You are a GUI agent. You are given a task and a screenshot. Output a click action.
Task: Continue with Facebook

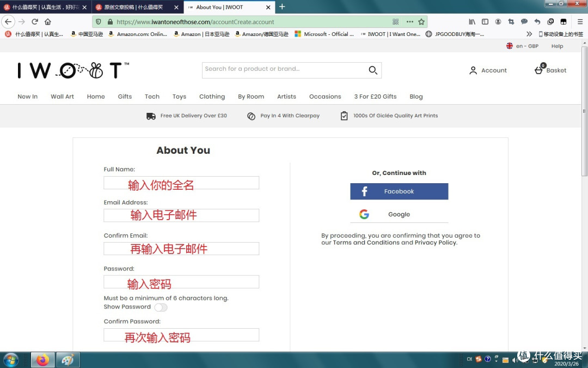(x=399, y=191)
